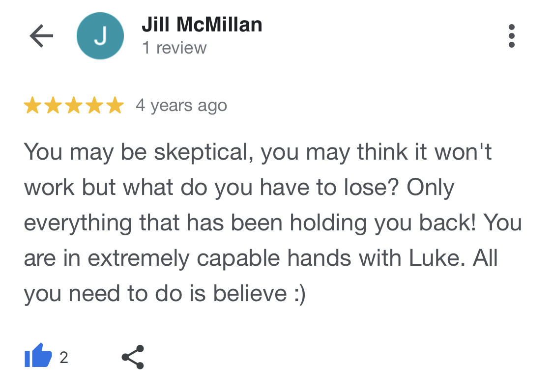Like the review with thumbs-up icon

[38, 356]
